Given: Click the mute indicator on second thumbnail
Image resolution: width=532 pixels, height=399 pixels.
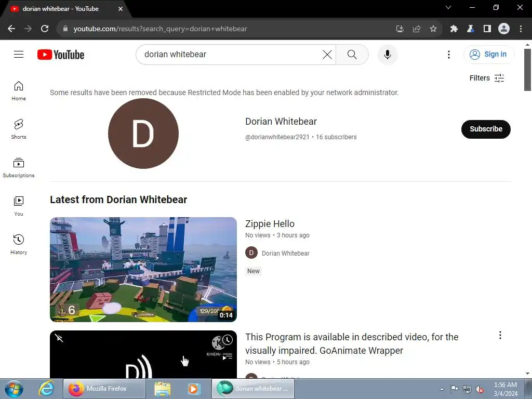Looking at the screenshot, I should tap(59, 338).
